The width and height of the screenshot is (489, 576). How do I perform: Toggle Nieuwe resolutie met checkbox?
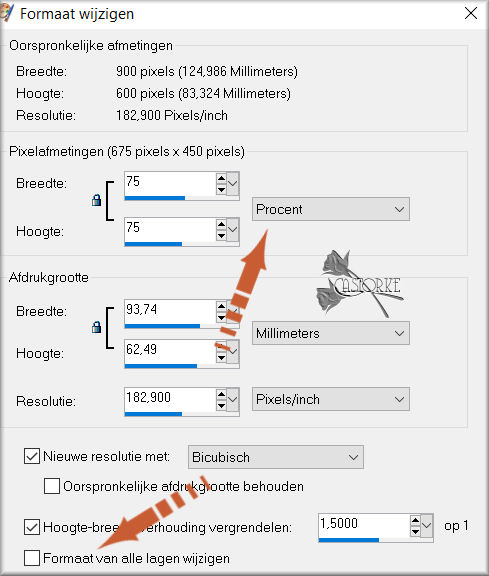[32, 456]
